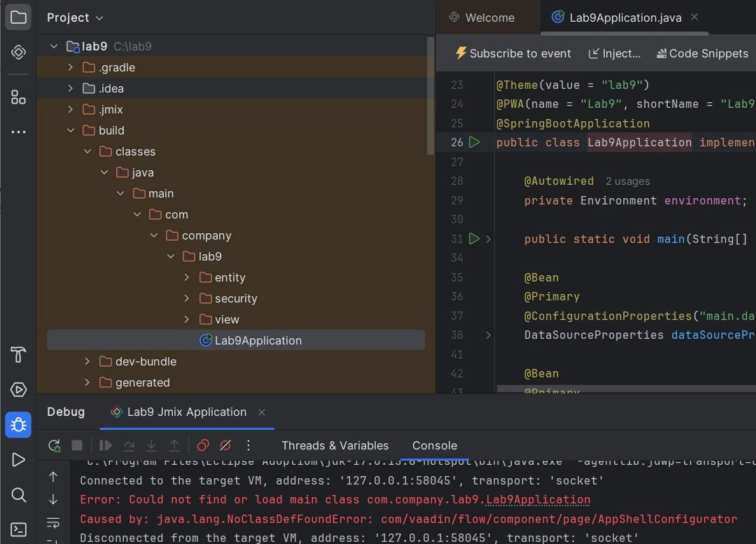Toggle soft-wrap in the console
Image resolution: width=756 pixels, height=544 pixels.
(53, 522)
